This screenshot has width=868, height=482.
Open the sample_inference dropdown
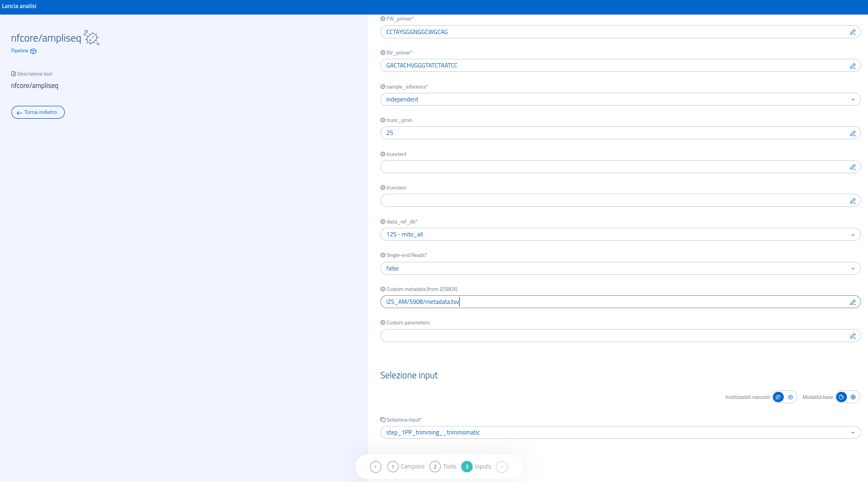620,99
